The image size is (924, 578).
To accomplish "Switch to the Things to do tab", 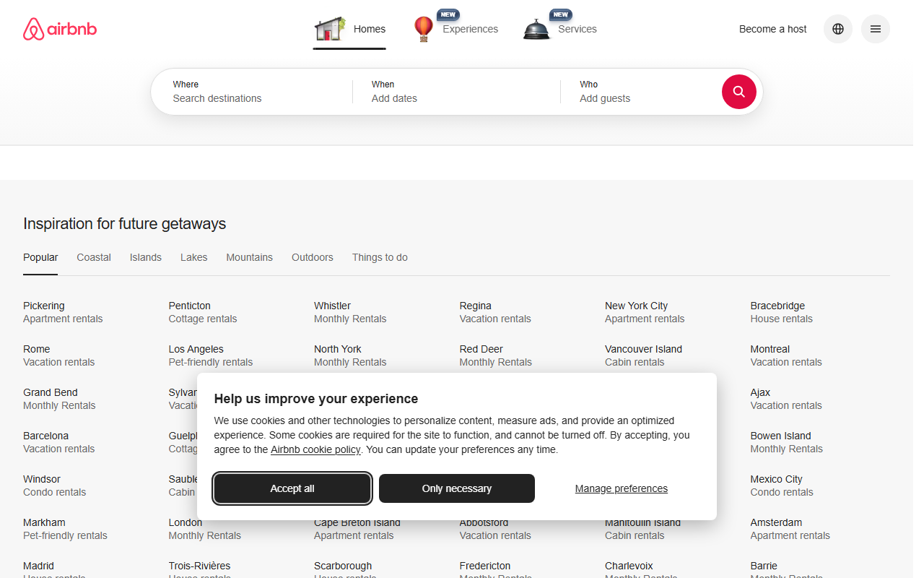I will (380, 257).
